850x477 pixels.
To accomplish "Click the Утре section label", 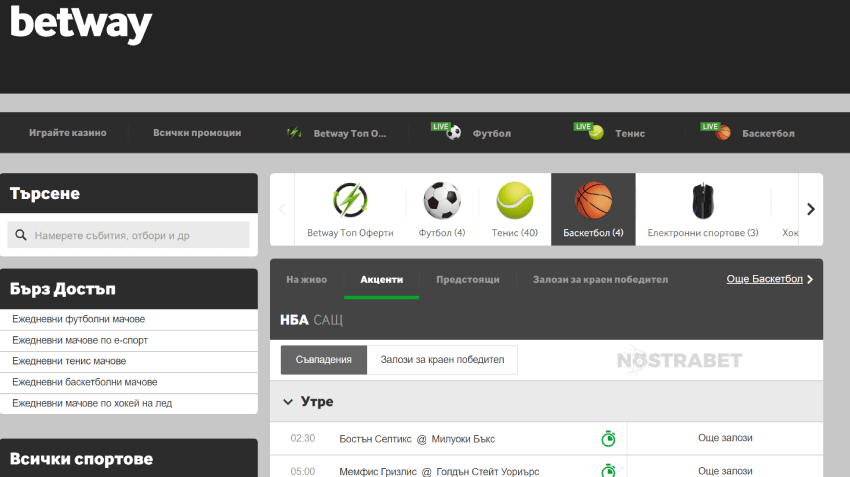I will pyautogui.click(x=317, y=402).
